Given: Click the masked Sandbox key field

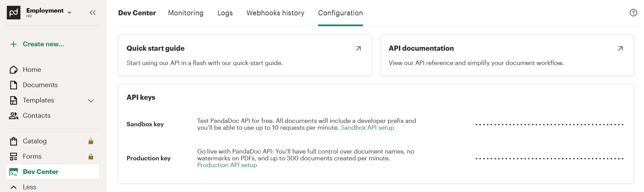Looking at the screenshot, I should coord(549,125).
